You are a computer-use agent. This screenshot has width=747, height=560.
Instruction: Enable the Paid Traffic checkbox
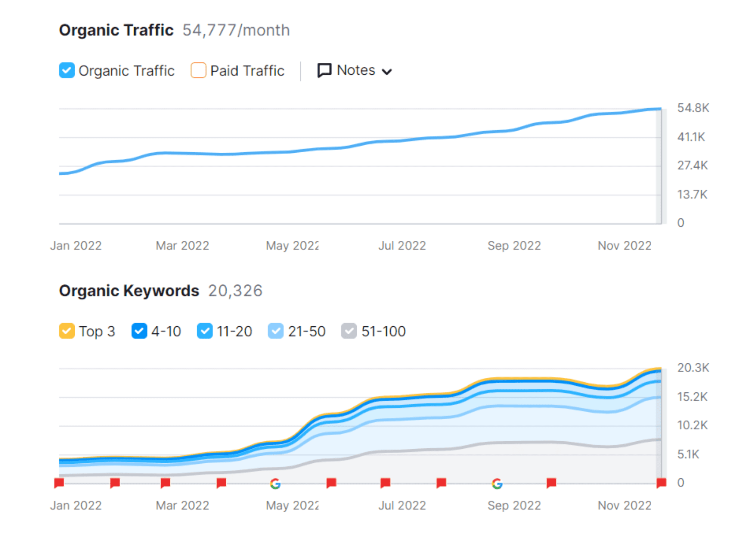pos(198,70)
